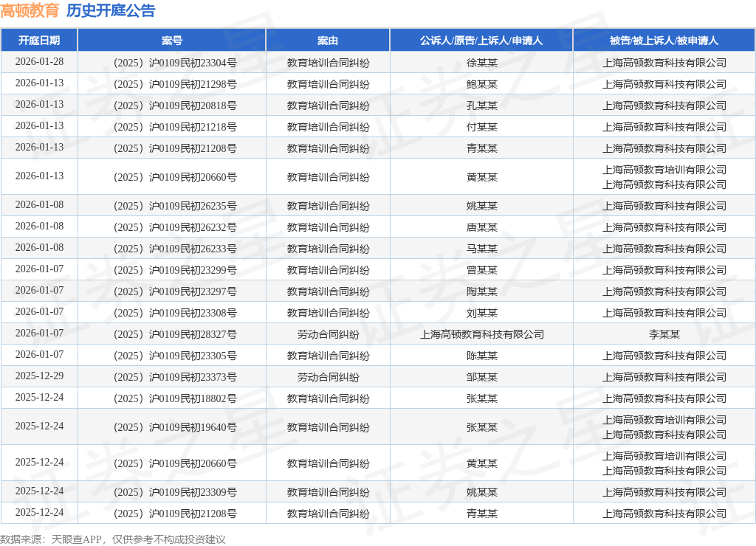Click 黄某某 in the 2025-12-24 row
Screen dimensions: 756x546
481,463
